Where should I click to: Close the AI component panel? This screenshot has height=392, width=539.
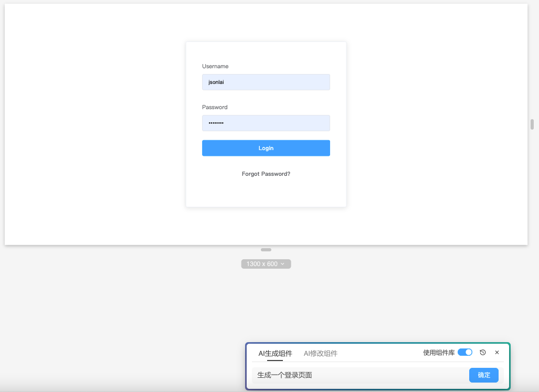click(497, 353)
